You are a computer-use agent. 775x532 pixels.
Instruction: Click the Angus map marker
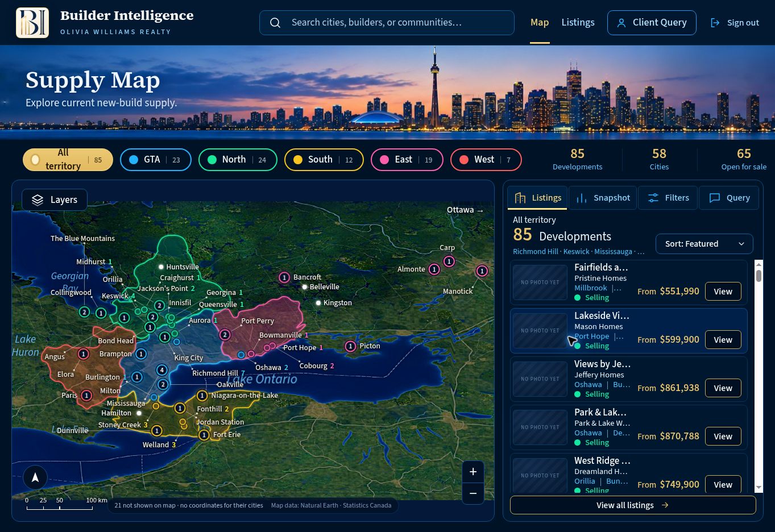tap(84, 354)
